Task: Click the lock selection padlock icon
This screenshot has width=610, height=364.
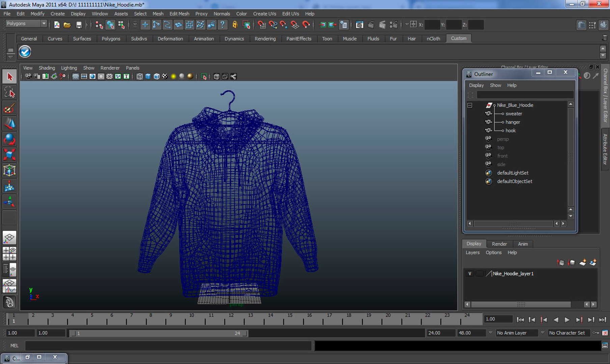Action: (x=235, y=25)
